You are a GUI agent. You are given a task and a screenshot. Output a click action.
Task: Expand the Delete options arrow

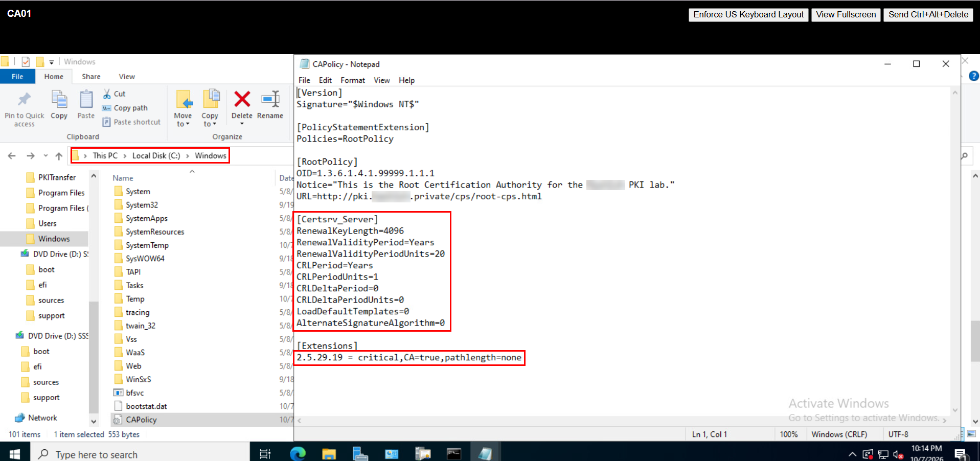coord(242,124)
